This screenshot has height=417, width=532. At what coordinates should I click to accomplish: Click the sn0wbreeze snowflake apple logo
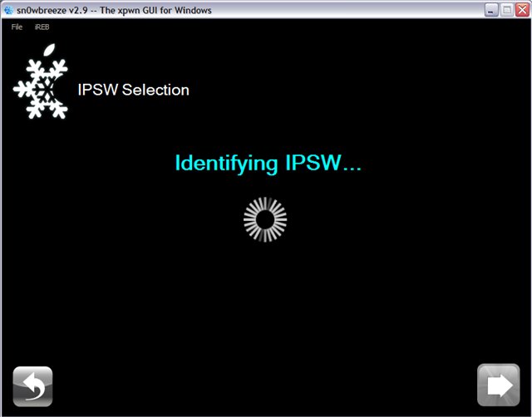coord(41,81)
